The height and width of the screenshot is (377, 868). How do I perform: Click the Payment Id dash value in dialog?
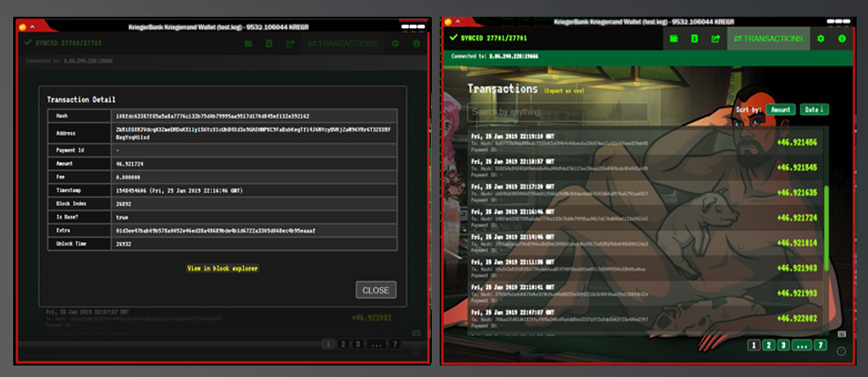[x=117, y=150]
